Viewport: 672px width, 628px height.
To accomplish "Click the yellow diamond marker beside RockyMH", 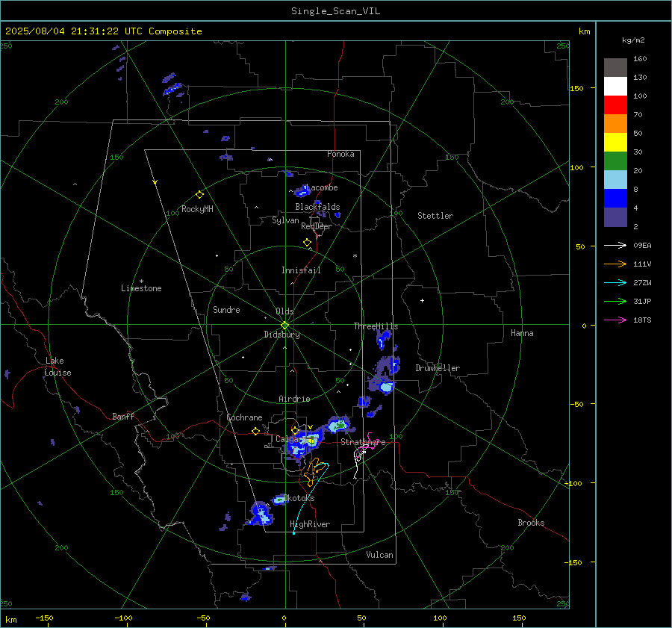I will (199, 195).
